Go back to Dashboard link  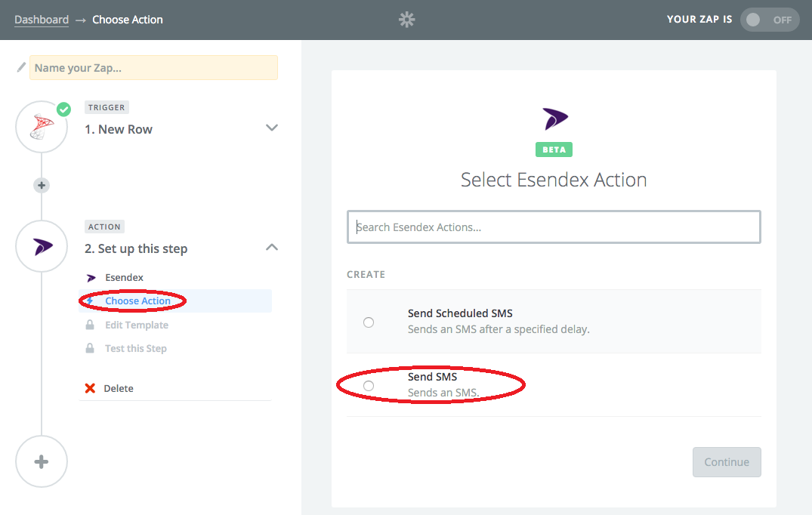coord(42,20)
